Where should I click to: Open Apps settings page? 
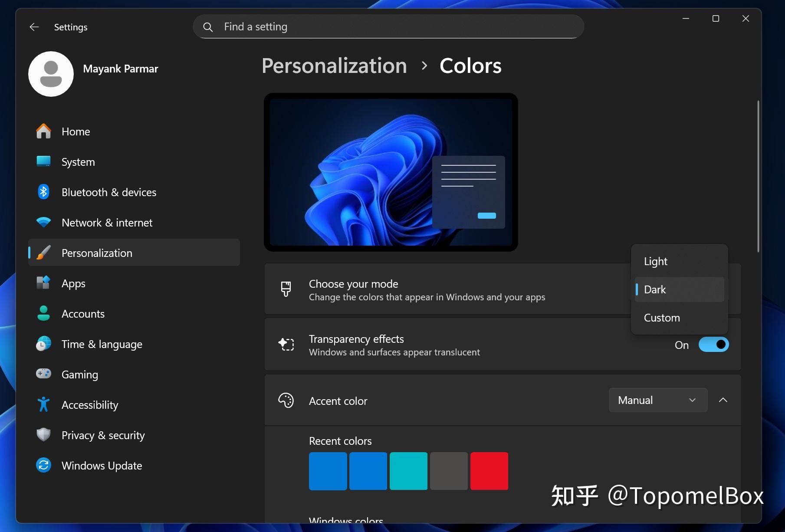point(134,283)
